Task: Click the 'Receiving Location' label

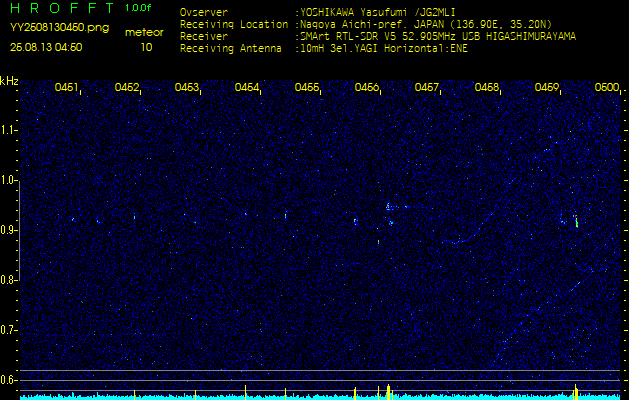Action: [234, 24]
